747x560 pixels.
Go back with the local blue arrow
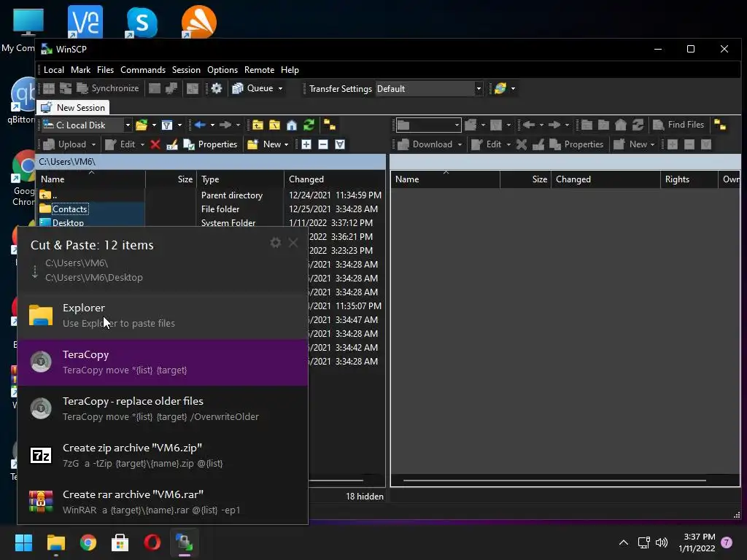pos(200,125)
